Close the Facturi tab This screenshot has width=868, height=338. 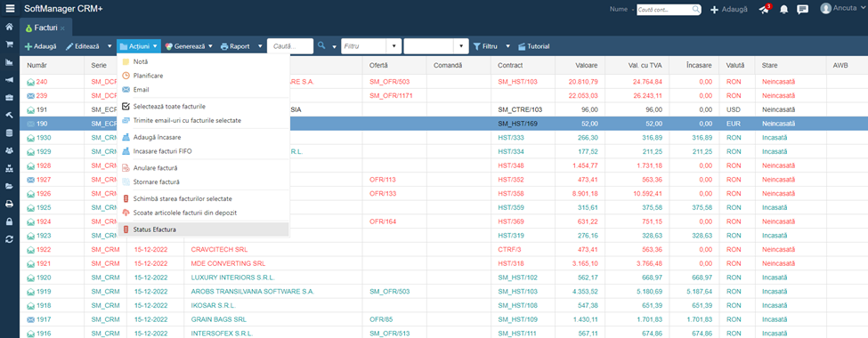pyautogui.click(x=62, y=28)
